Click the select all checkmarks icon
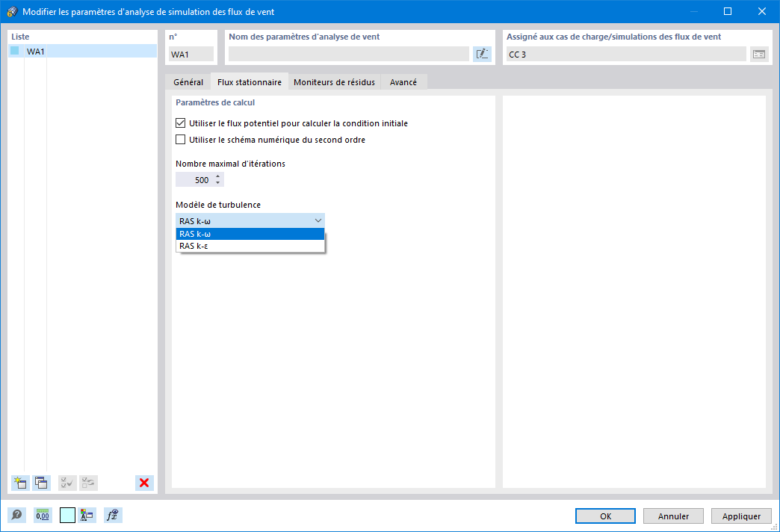This screenshot has height=532, width=780. click(x=67, y=483)
